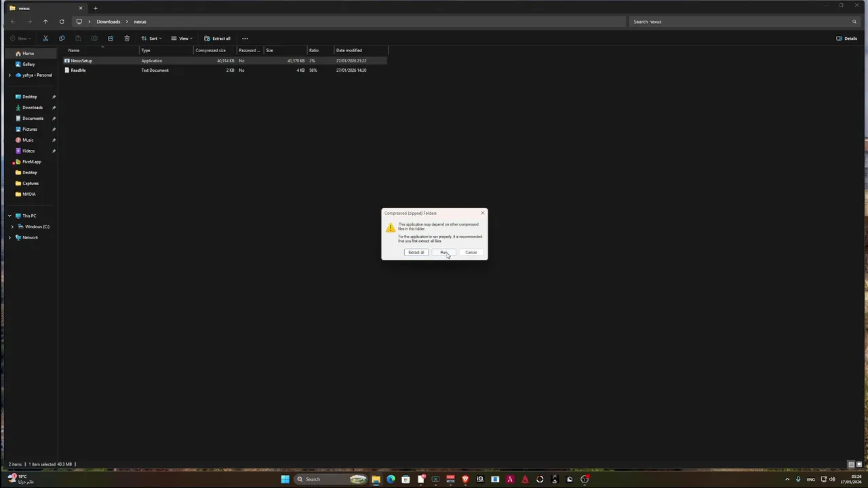The image size is (868, 488).
Task: Toggle the Details pane button
Action: point(847,38)
